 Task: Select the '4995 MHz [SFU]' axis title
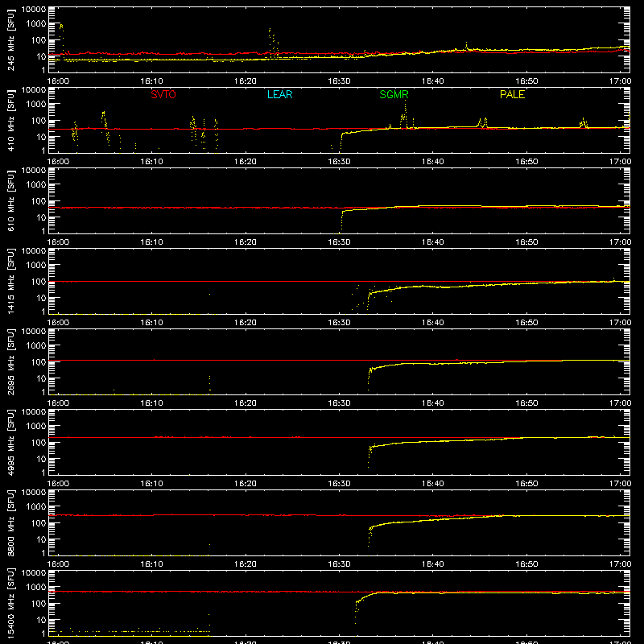(x=11, y=442)
